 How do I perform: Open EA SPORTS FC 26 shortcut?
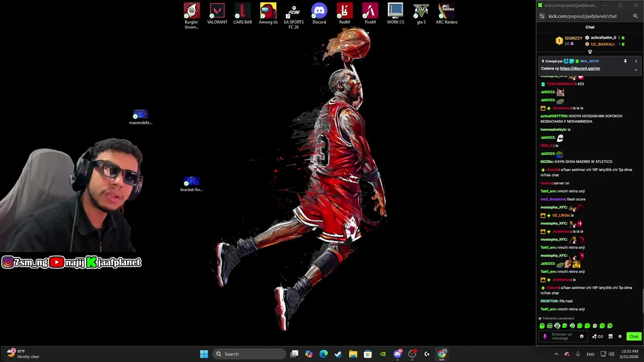294,16
